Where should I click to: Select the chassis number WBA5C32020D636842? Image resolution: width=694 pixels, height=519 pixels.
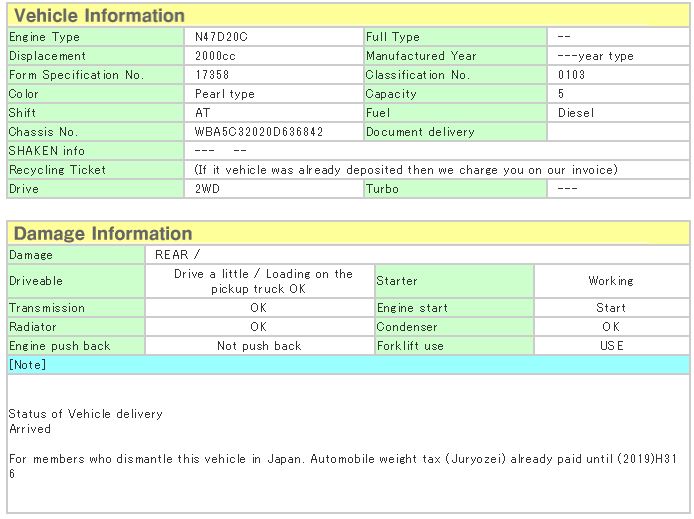(x=259, y=132)
